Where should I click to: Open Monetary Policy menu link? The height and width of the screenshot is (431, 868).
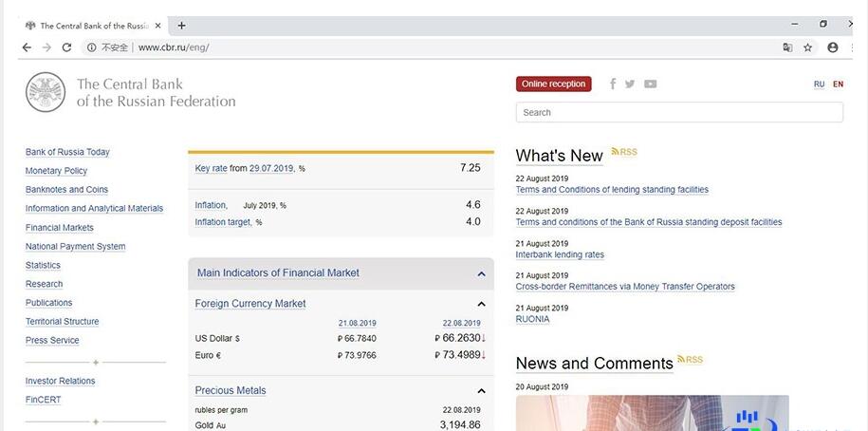57,171
